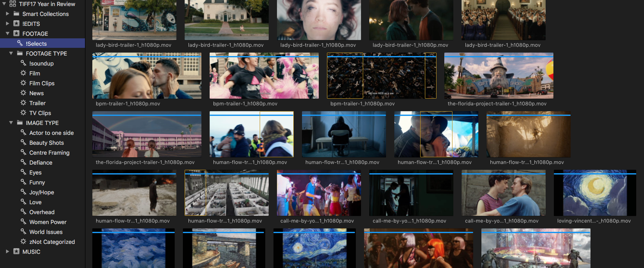Click the star event icon beside !EDITS
This screenshot has width=644, height=268.
(16, 24)
